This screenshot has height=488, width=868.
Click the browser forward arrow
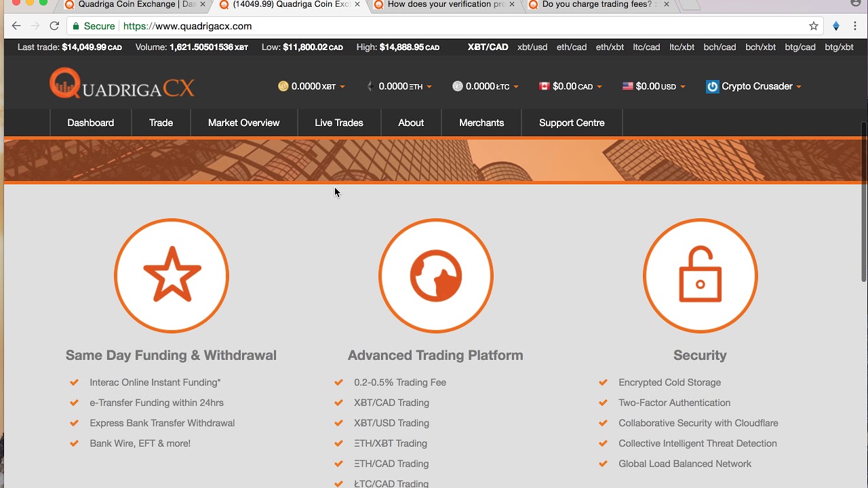[35, 26]
